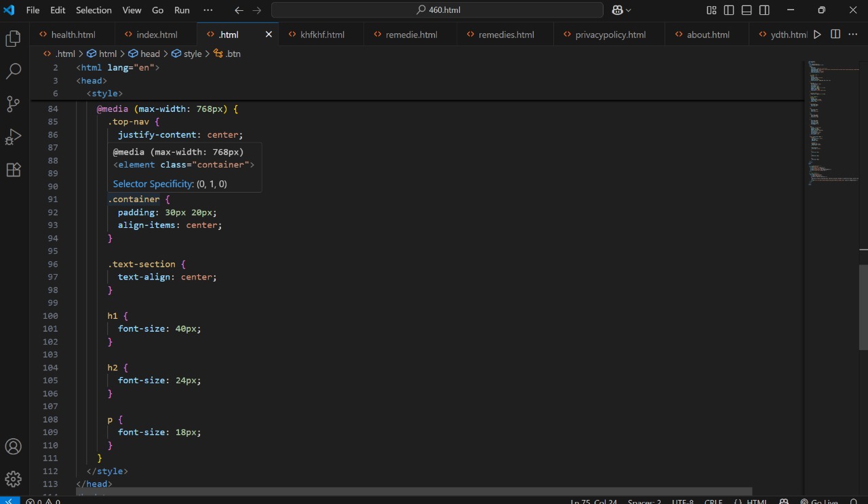This screenshot has width=868, height=504.
Task: Open the Explorer view in activity bar
Action: [13, 39]
